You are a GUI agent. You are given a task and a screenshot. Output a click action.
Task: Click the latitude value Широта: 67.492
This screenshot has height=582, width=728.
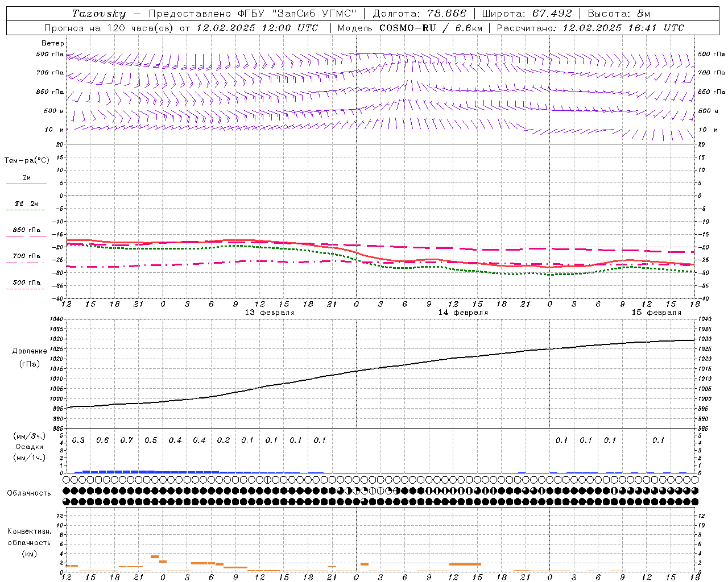(527, 14)
